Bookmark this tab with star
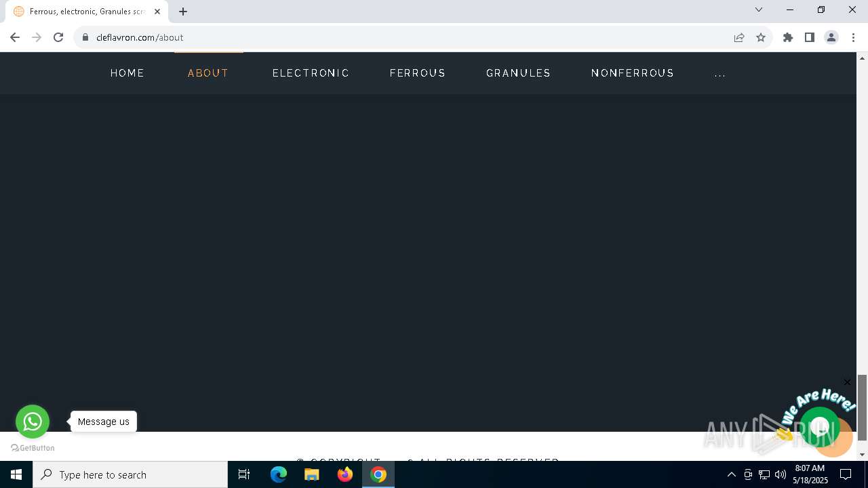 [761, 37]
